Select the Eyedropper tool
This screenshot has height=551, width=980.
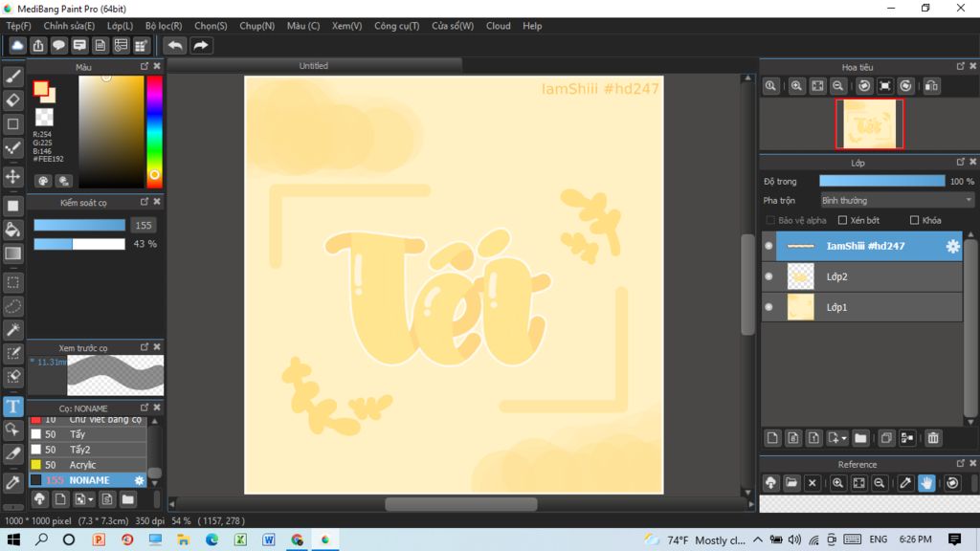coord(13,482)
